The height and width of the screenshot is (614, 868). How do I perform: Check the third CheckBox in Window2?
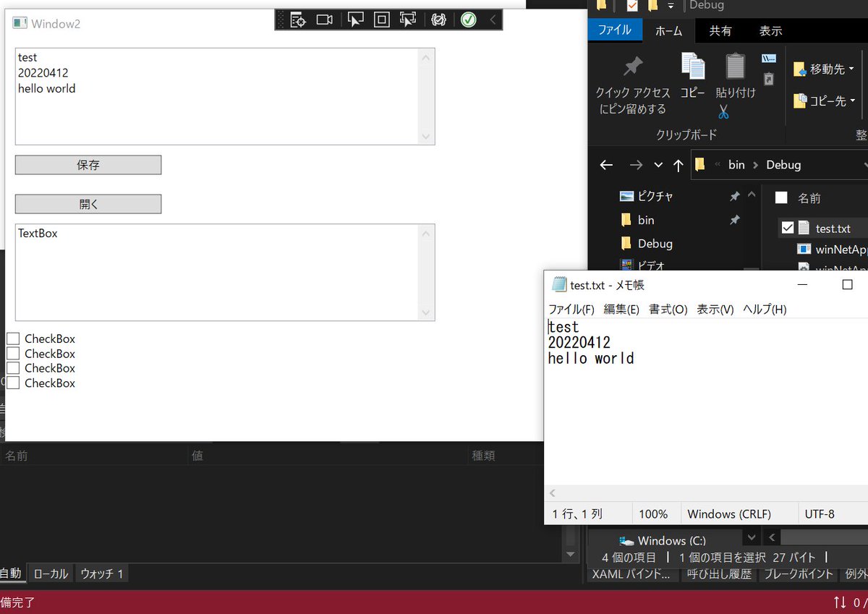tap(13, 368)
